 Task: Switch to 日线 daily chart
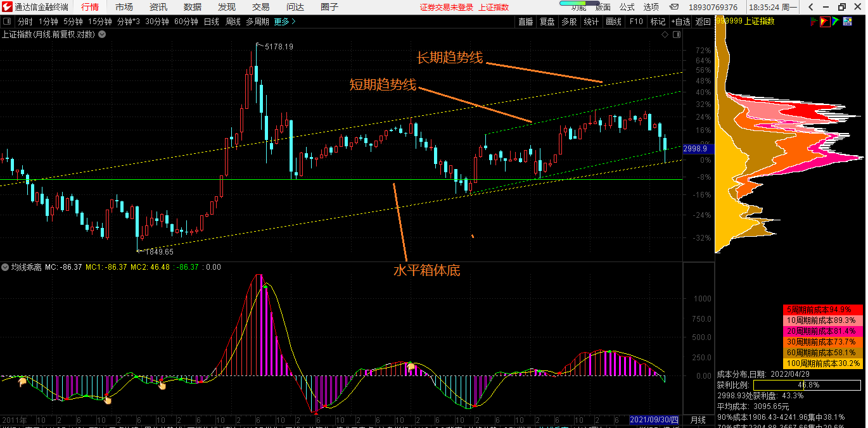(x=212, y=21)
